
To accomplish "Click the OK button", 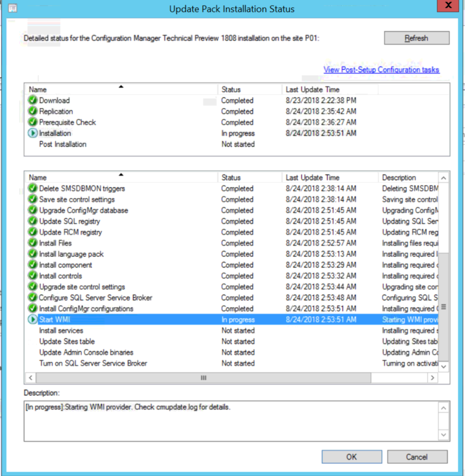I will (x=352, y=457).
